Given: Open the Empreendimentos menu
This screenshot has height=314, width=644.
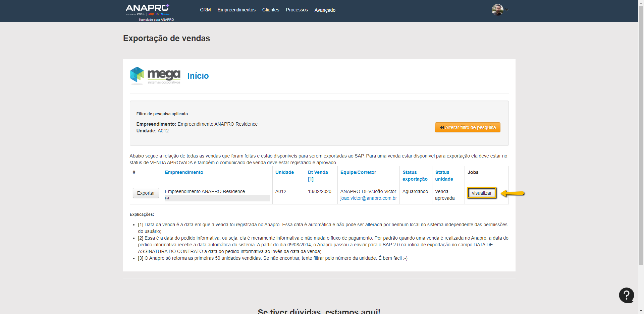Looking at the screenshot, I should [236, 10].
